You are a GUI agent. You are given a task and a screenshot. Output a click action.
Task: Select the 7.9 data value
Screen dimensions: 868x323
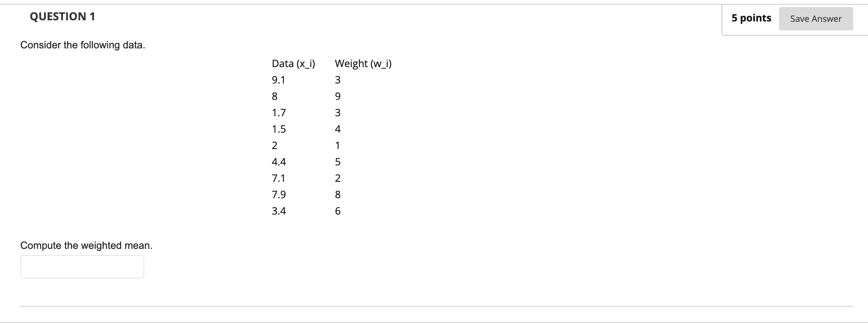[279, 195]
